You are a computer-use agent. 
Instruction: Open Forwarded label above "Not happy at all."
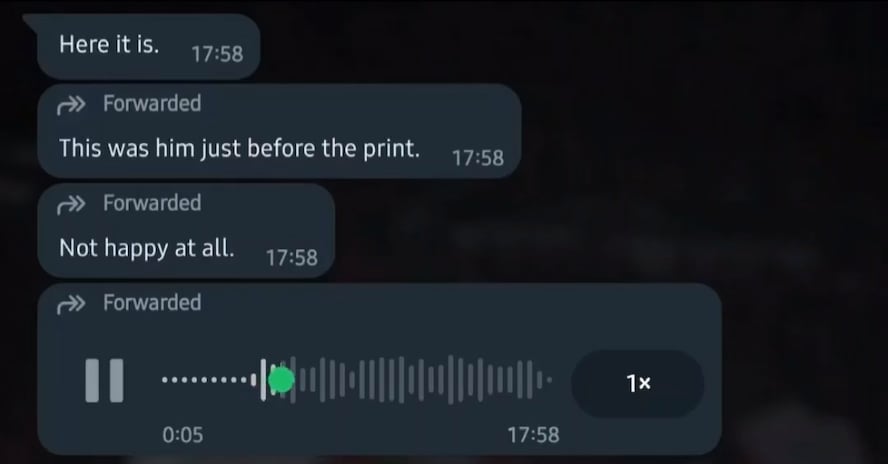pos(152,203)
